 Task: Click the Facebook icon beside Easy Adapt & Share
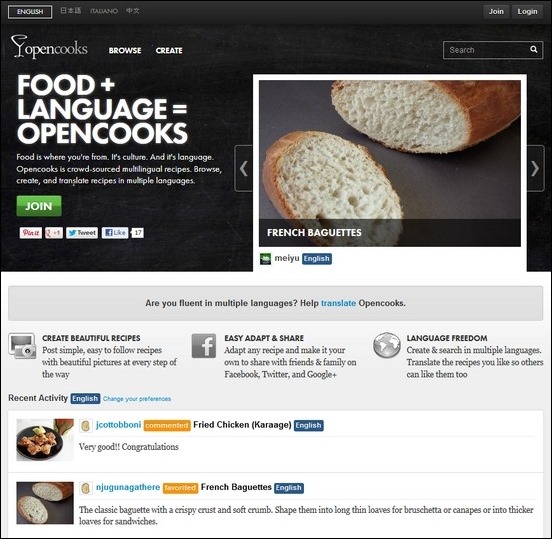pyautogui.click(x=204, y=346)
